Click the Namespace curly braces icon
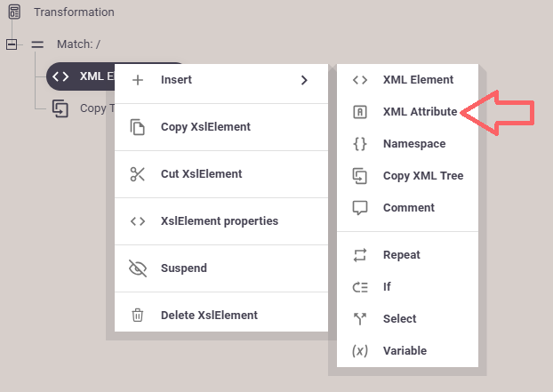Image resolution: width=553 pixels, height=392 pixels. click(360, 144)
